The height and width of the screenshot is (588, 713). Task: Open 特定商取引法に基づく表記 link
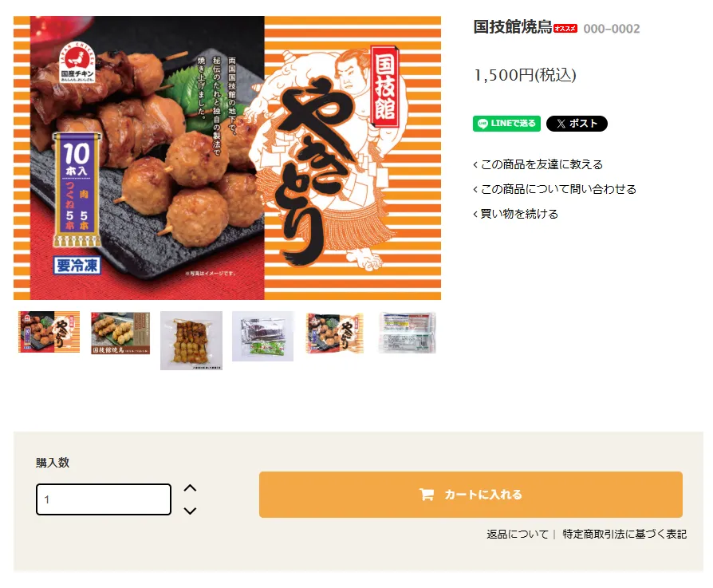coord(624,534)
